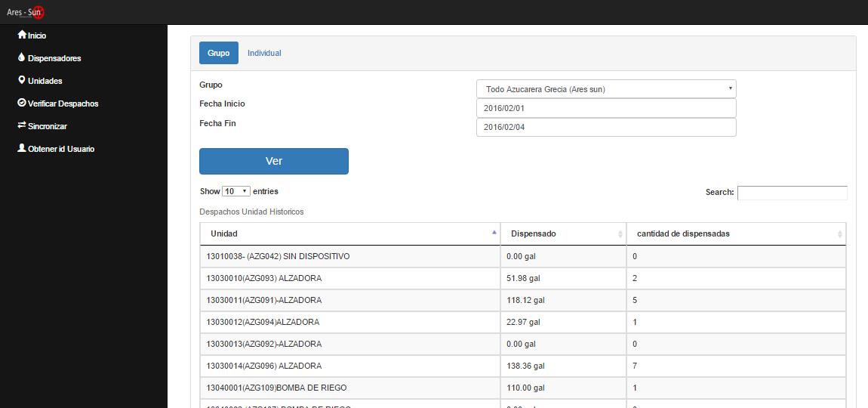Click the user icon for Obtener id Usuario

[x=22, y=148]
